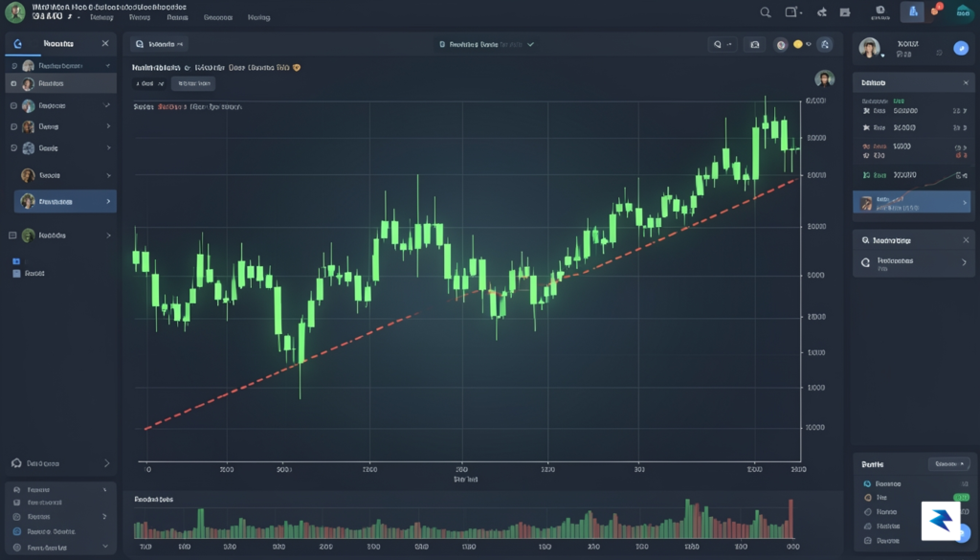Click the search icon in the second right panel header
Screen dimensions: 980x560
click(865, 240)
